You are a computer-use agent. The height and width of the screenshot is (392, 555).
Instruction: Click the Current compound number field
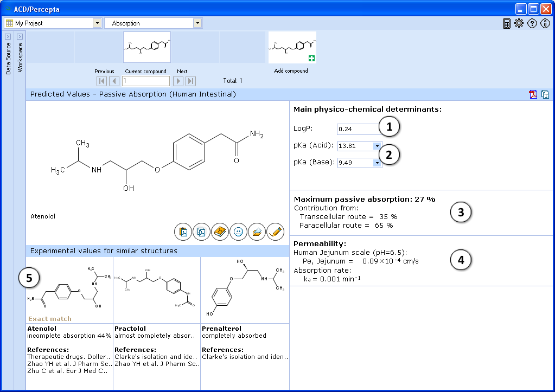[146, 81]
